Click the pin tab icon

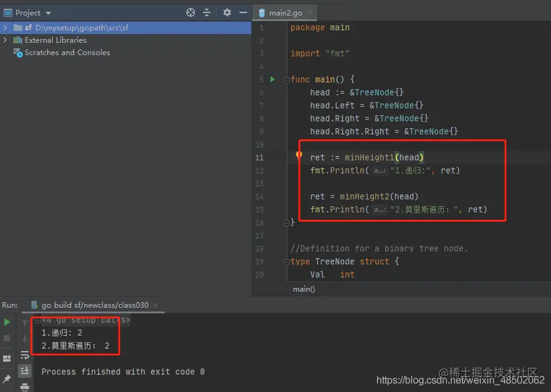point(7,378)
